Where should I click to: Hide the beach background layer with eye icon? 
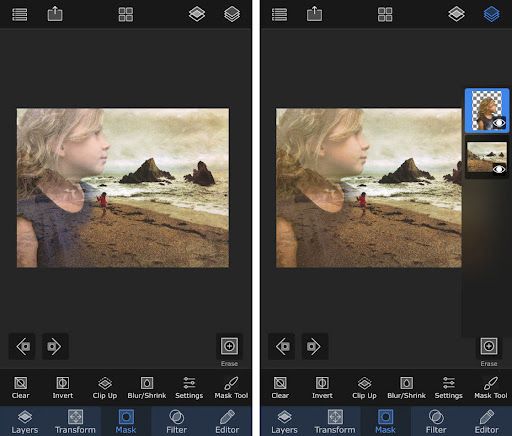[499, 169]
